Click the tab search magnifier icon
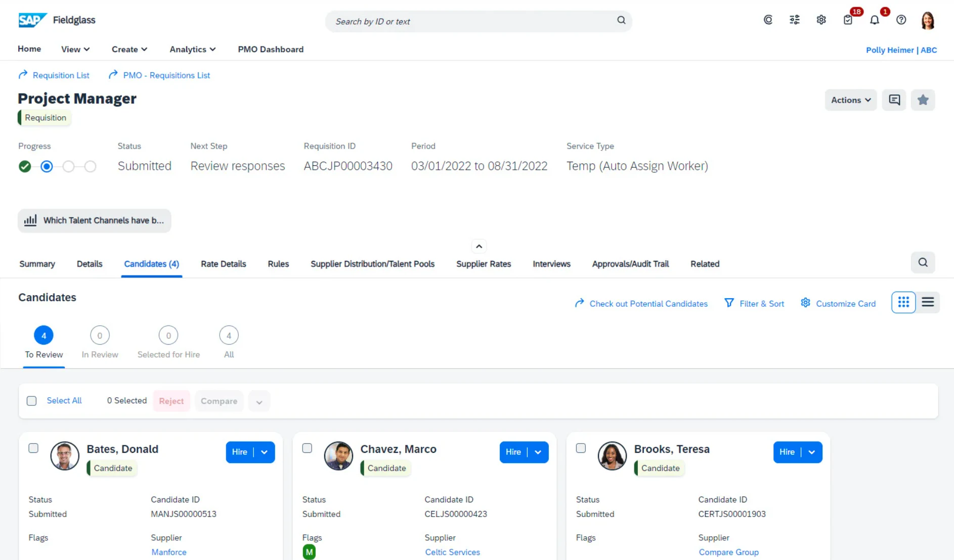Screen dimensions: 954x560 923,262
